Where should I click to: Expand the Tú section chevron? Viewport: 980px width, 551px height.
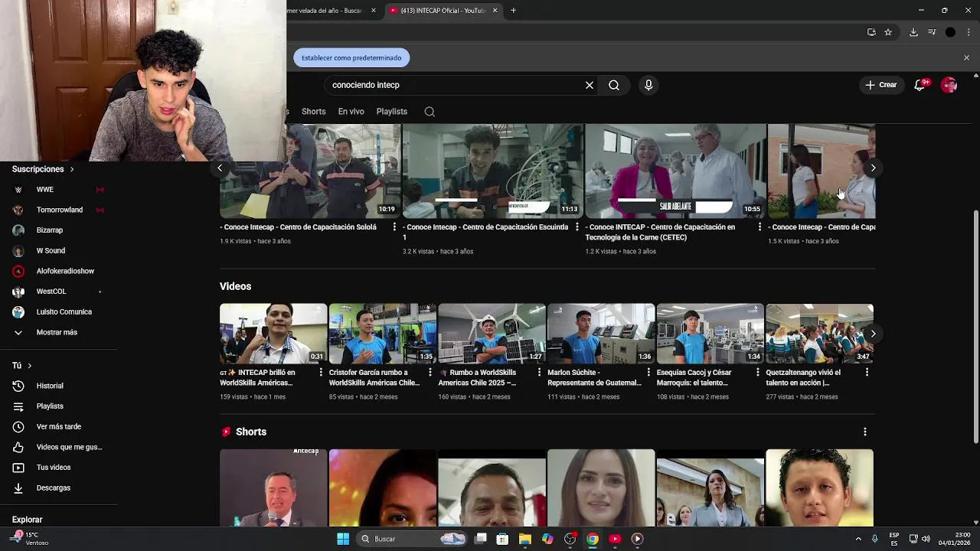pos(29,366)
